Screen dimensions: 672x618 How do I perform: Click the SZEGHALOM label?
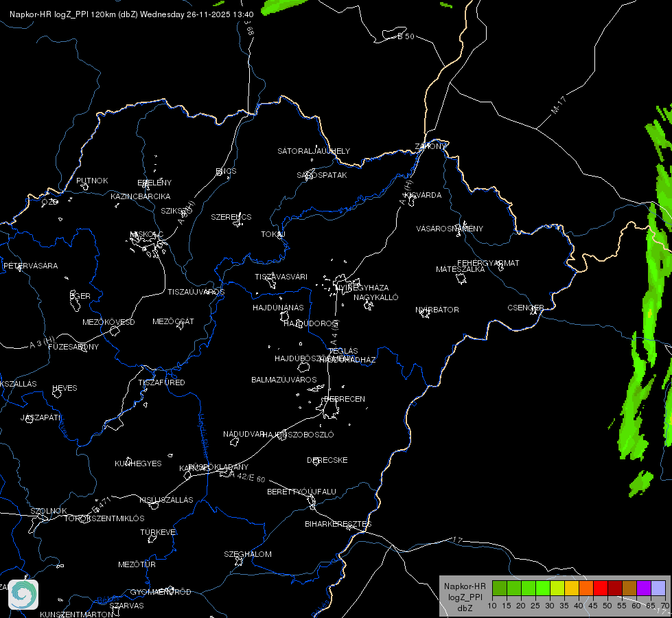pos(248,555)
